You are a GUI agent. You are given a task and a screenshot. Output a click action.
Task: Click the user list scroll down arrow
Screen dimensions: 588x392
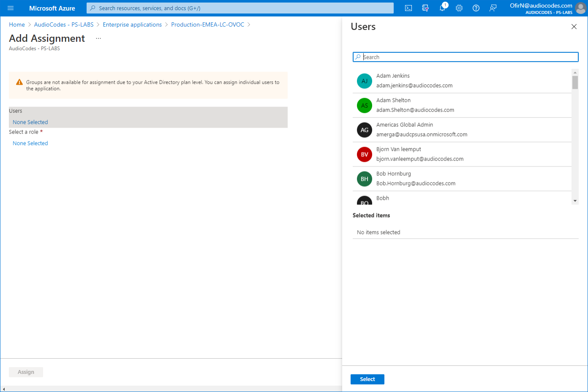click(575, 201)
